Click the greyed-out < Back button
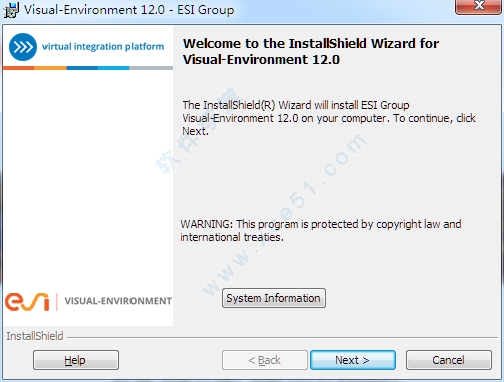The width and height of the screenshot is (504, 382). pyautogui.click(x=265, y=360)
